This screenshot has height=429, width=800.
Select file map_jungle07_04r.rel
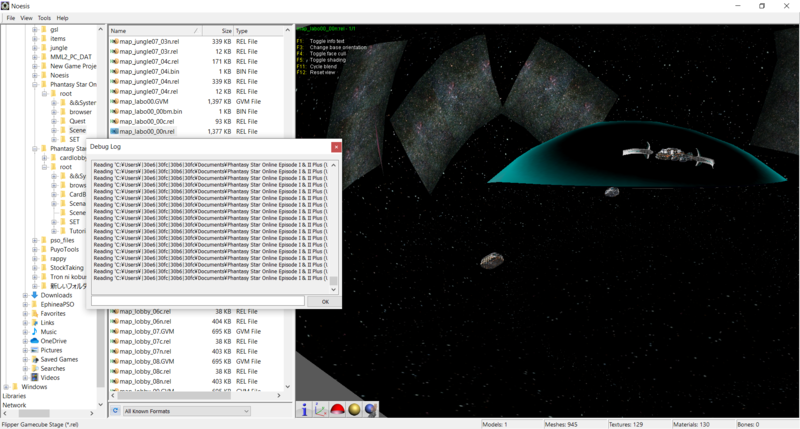(x=148, y=91)
